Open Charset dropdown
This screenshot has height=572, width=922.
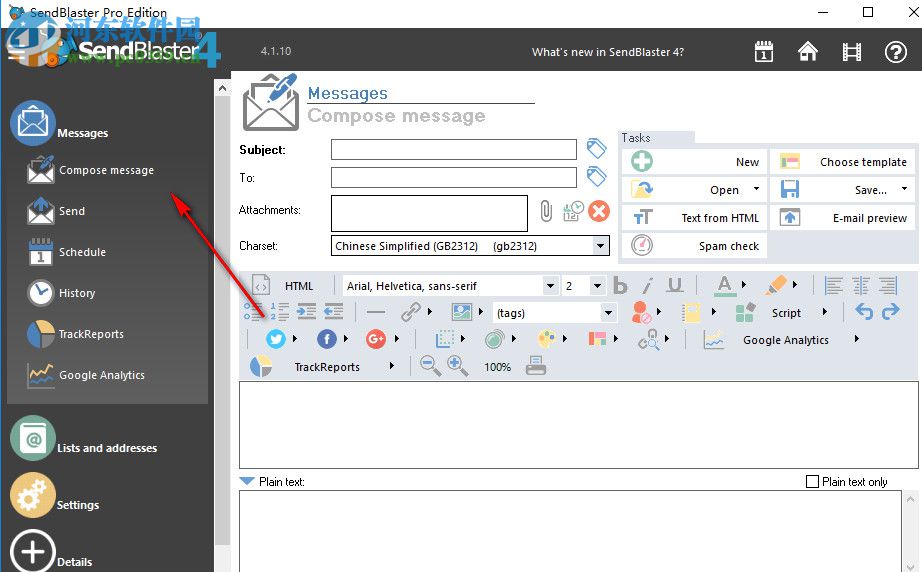[600, 246]
